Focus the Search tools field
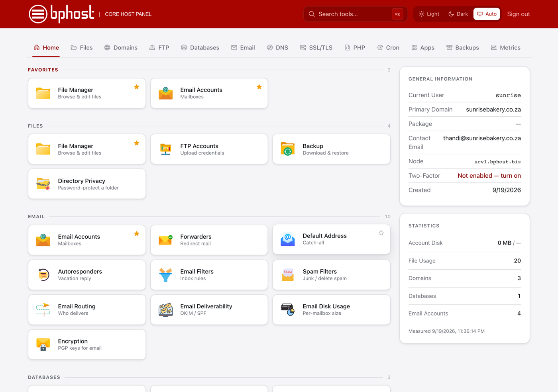This screenshot has width=558, height=392. pos(356,14)
